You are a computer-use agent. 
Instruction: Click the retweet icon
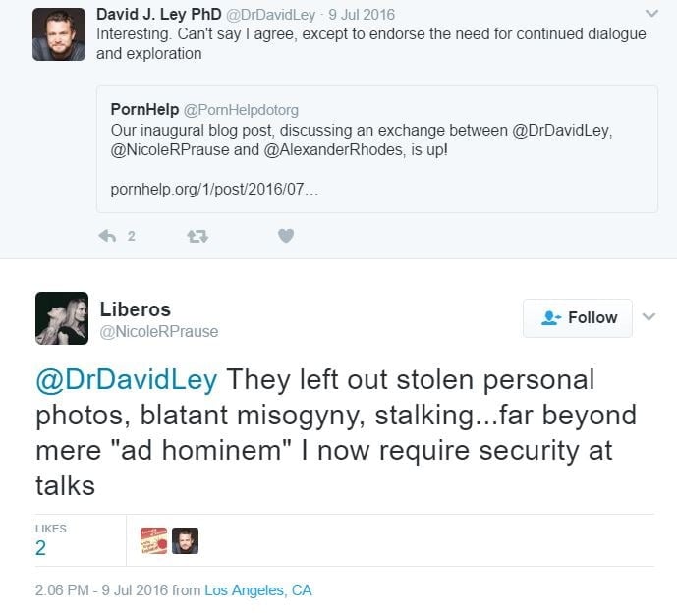click(x=197, y=236)
